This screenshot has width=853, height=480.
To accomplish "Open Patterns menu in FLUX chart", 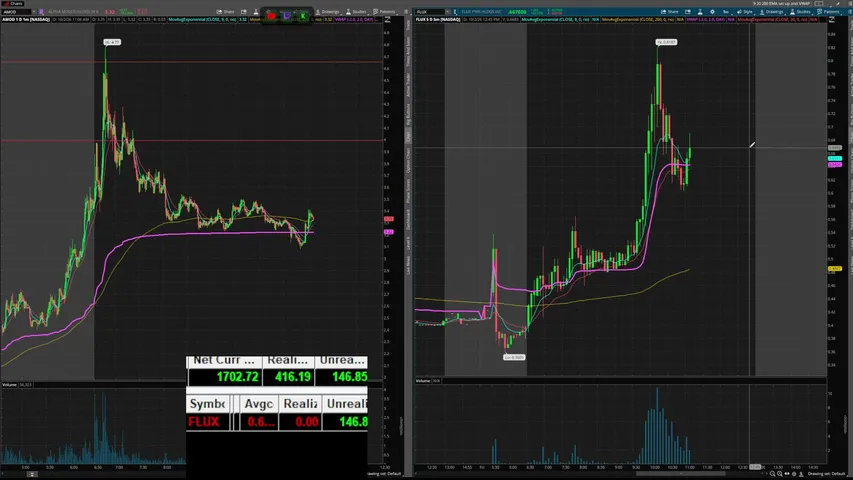I will (x=829, y=11).
